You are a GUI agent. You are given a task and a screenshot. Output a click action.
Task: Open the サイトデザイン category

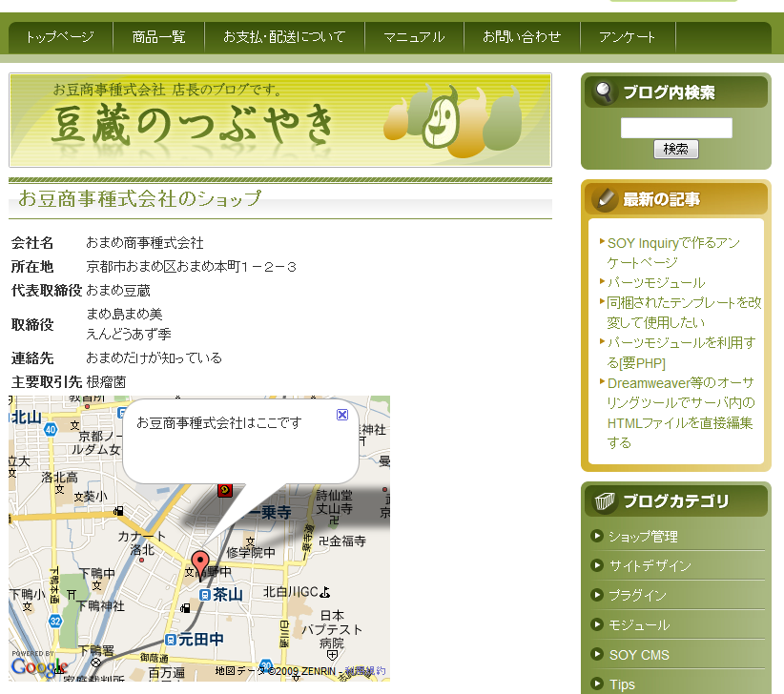tap(650, 566)
